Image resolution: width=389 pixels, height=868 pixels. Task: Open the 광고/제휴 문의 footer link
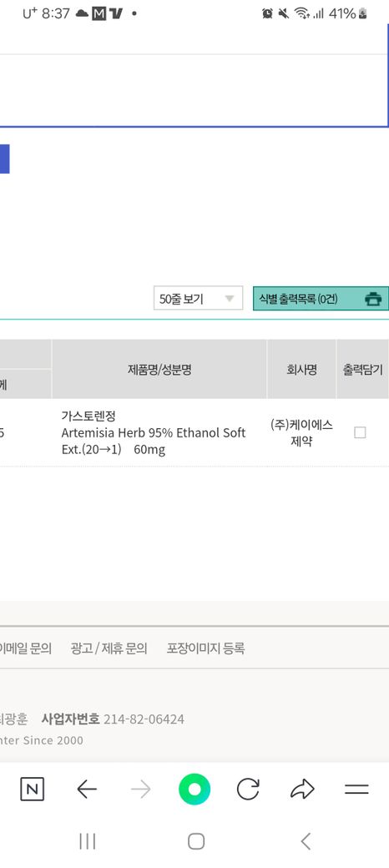pyautogui.click(x=109, y=648)
